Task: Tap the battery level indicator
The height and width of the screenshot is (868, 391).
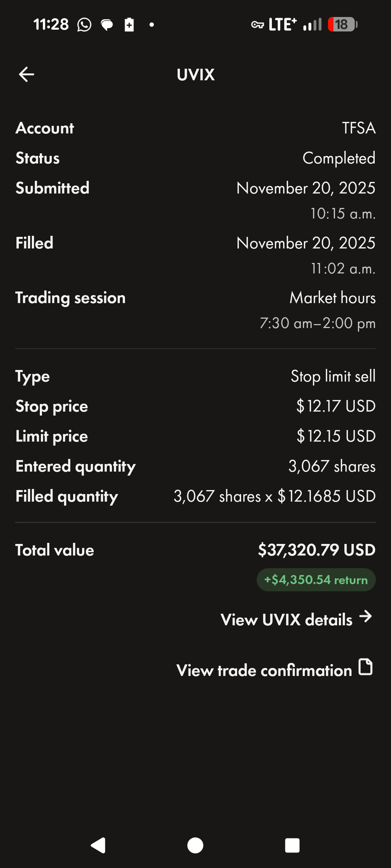Action: tap(342, 25)
